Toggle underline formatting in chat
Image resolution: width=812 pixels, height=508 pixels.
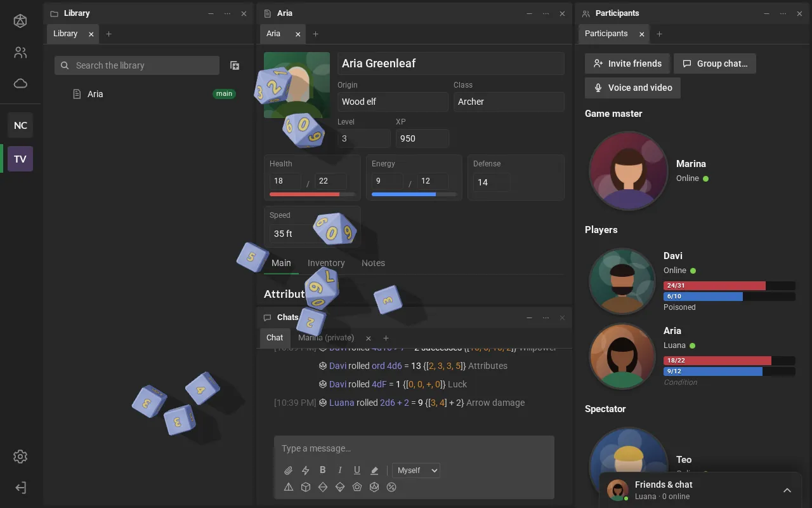[x=357, y=471]
